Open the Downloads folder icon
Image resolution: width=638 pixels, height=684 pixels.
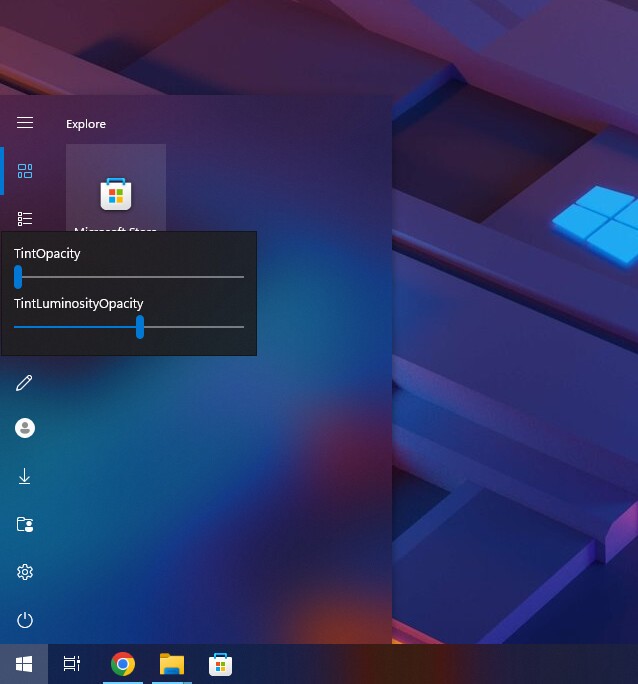25,476
